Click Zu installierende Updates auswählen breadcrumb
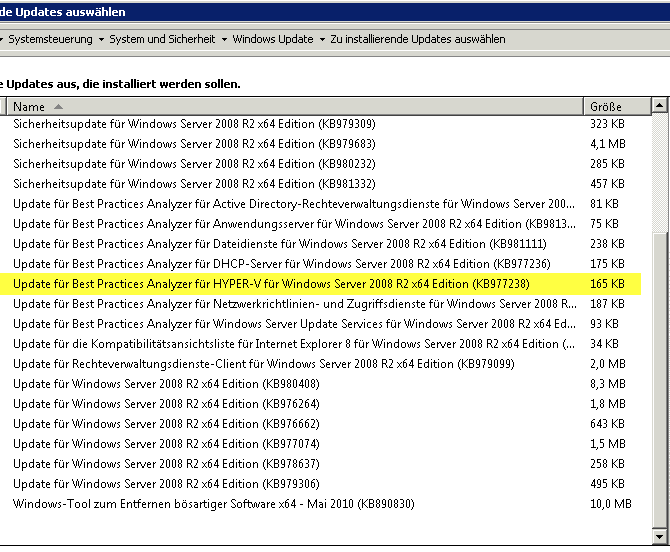 [x=418, y=39]
